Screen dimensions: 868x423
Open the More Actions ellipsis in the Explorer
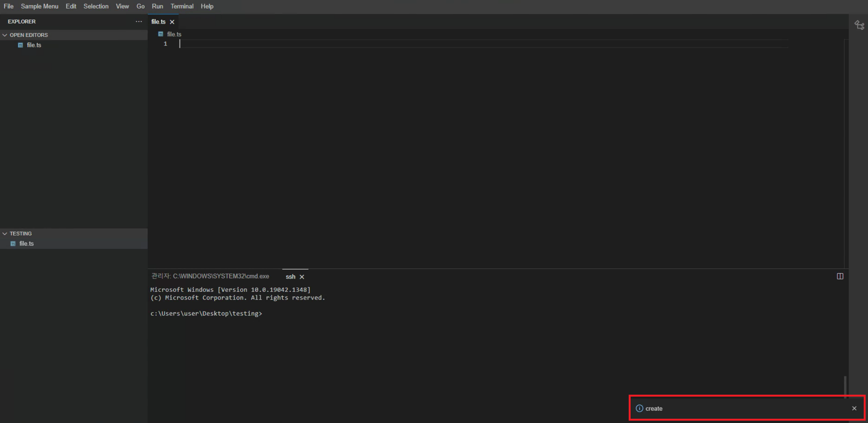tap(139, 21)
